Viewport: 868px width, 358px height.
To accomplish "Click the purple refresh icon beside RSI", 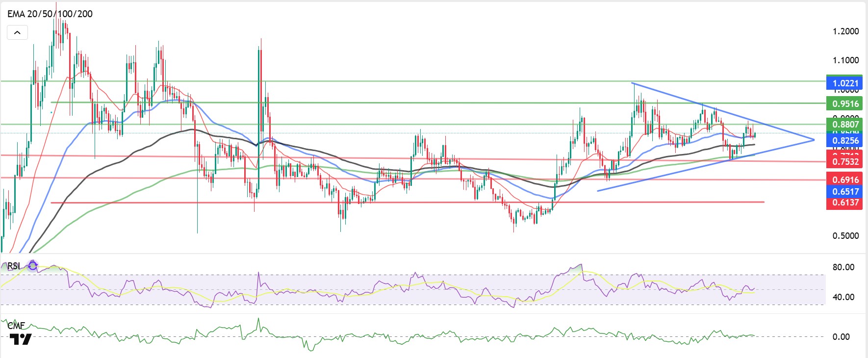I will click(32, 266).
